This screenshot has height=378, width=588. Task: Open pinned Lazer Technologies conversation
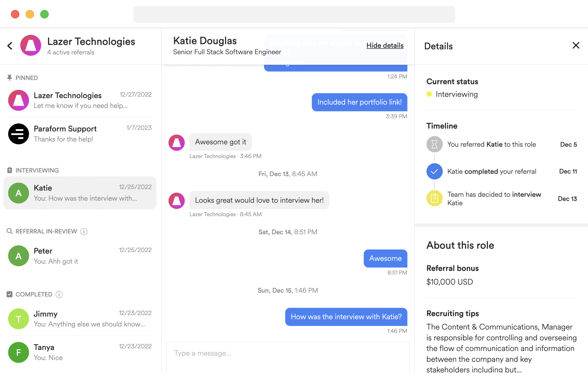[80, 100]
